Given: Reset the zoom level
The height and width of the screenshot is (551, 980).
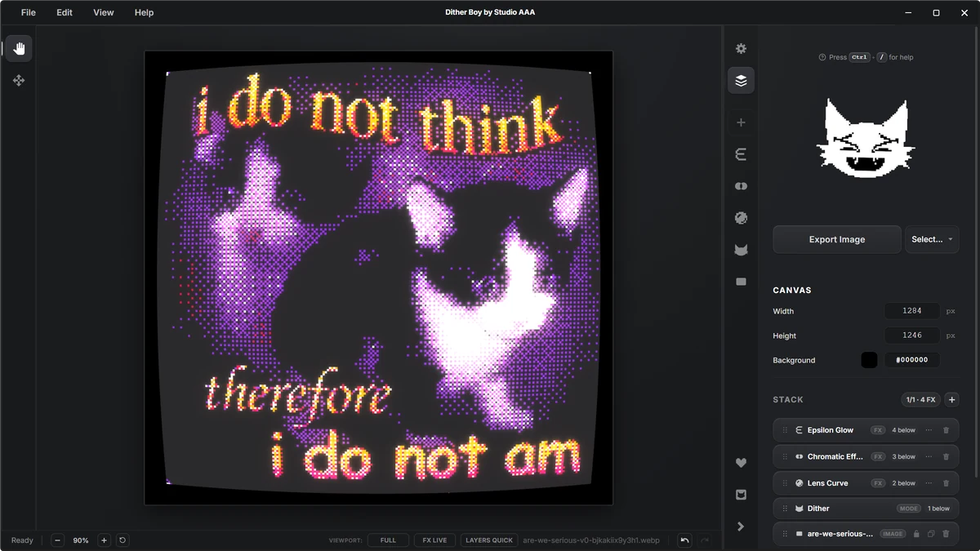Looking at the screenshot, I should (122, 540).
